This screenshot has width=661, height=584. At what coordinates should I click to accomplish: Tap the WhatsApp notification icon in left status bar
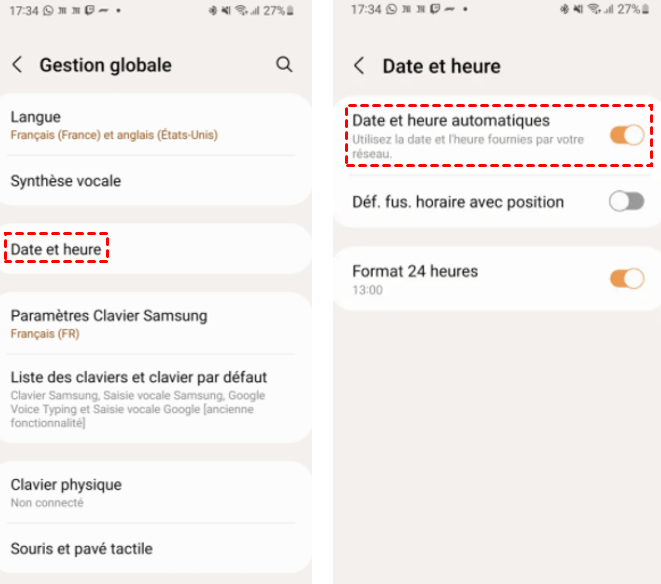click(49, 10)
